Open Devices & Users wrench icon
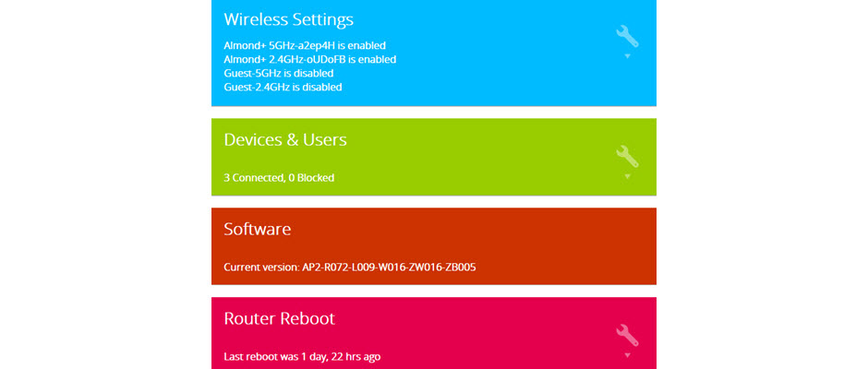This screenshot has width=868, height=369. point(627,156)
